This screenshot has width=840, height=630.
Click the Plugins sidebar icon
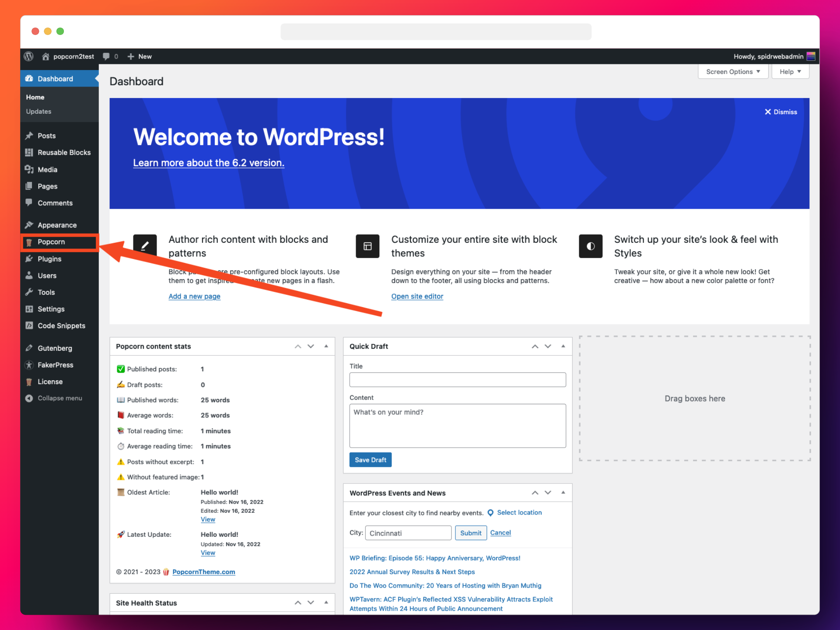[x=29, y=259]
